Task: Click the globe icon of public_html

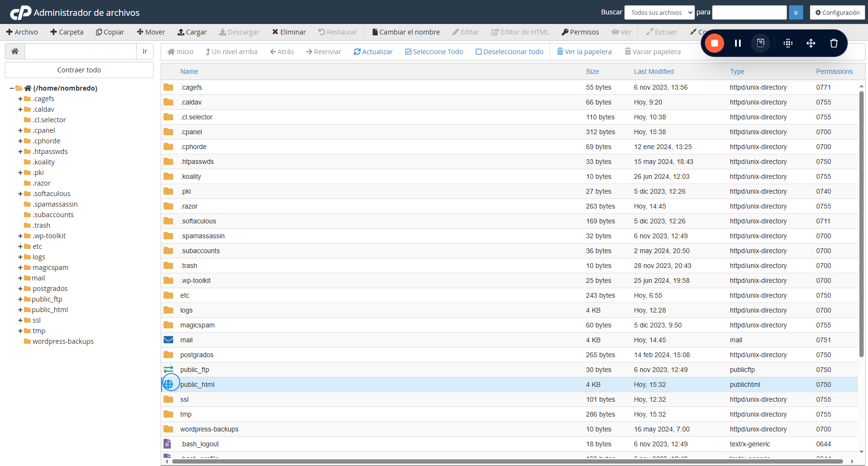Action: click(168, 384)
